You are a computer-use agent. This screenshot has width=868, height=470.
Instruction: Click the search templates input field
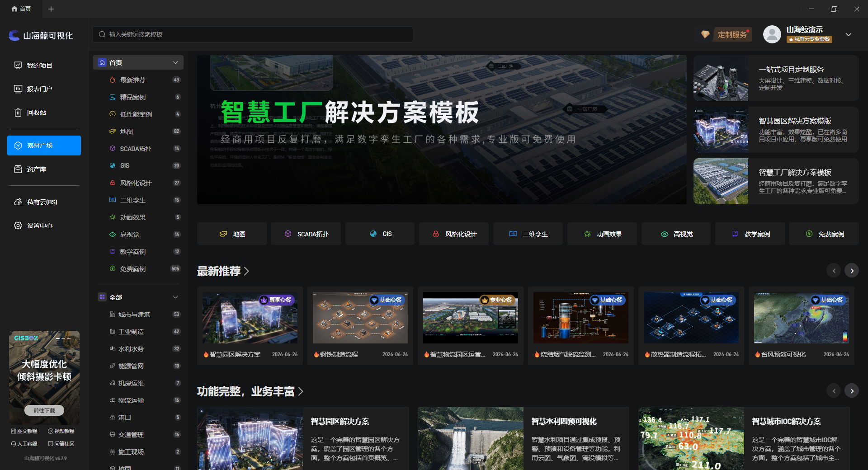pyautogui.click(x=253, y=34)
